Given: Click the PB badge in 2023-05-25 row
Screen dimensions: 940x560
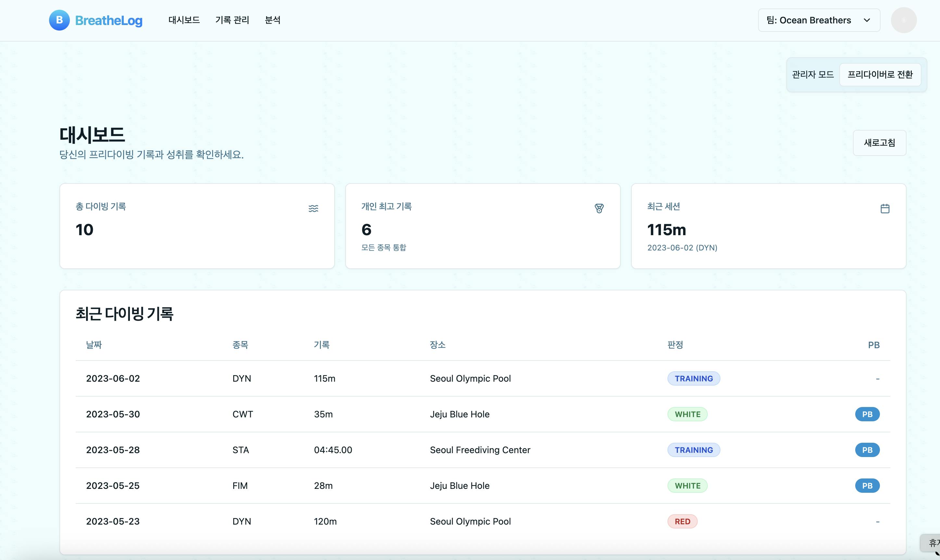Looking at the screenshot, I should coord(867,486).
